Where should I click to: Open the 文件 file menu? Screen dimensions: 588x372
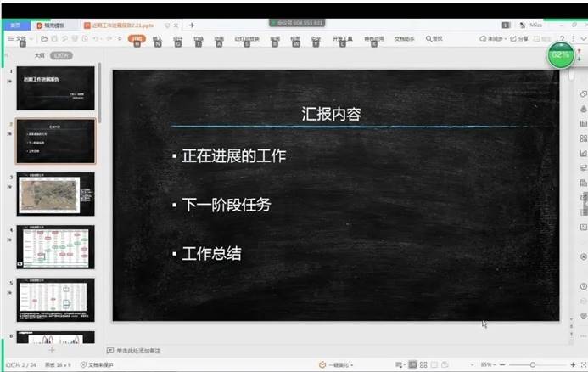20,39
